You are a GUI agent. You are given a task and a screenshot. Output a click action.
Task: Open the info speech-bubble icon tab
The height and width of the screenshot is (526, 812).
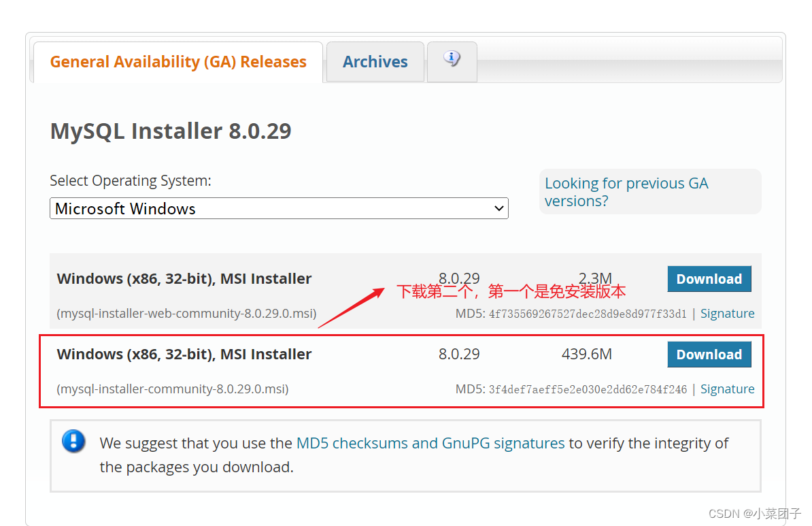point(452,61)
